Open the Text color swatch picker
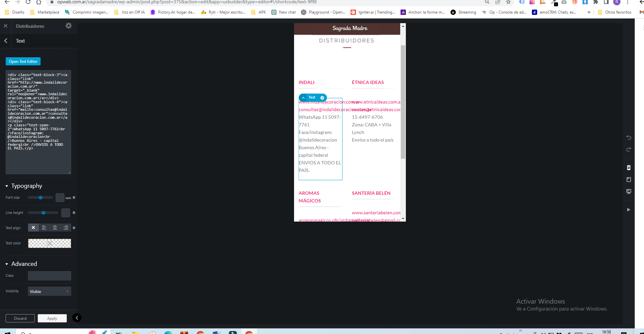Image resolution: width=644 pixels, height=334 pixels. [50, 243]
